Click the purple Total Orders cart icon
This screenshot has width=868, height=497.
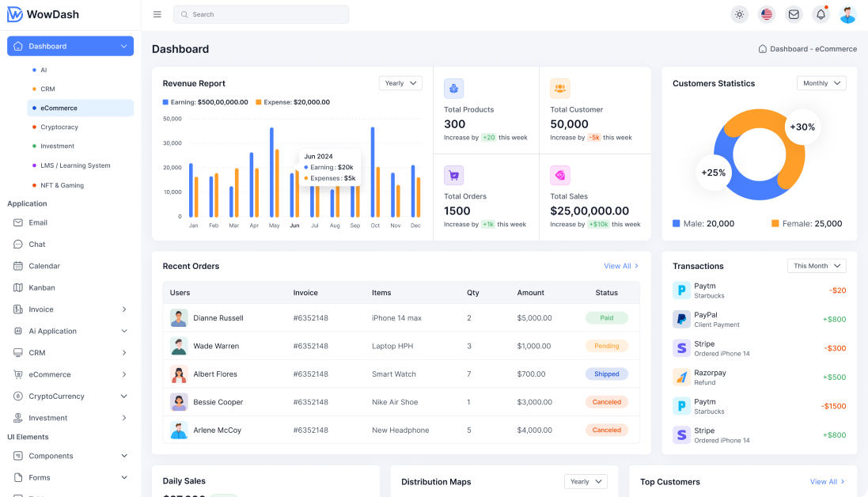pyautogui.click(x=453, y=175)
